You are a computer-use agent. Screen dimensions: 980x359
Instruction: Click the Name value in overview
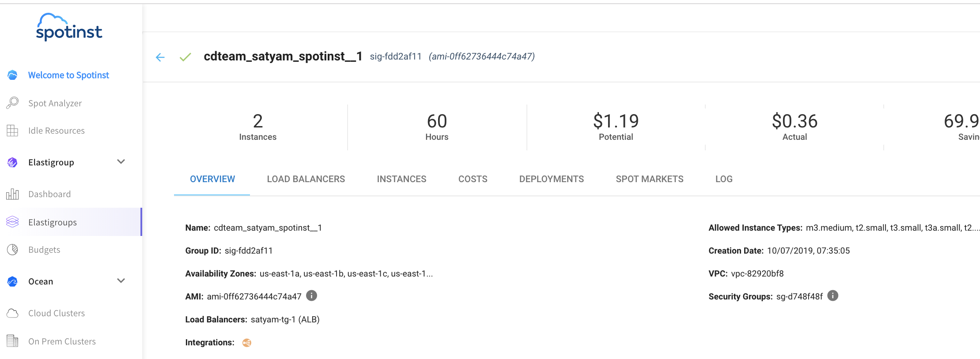[268, 228]
